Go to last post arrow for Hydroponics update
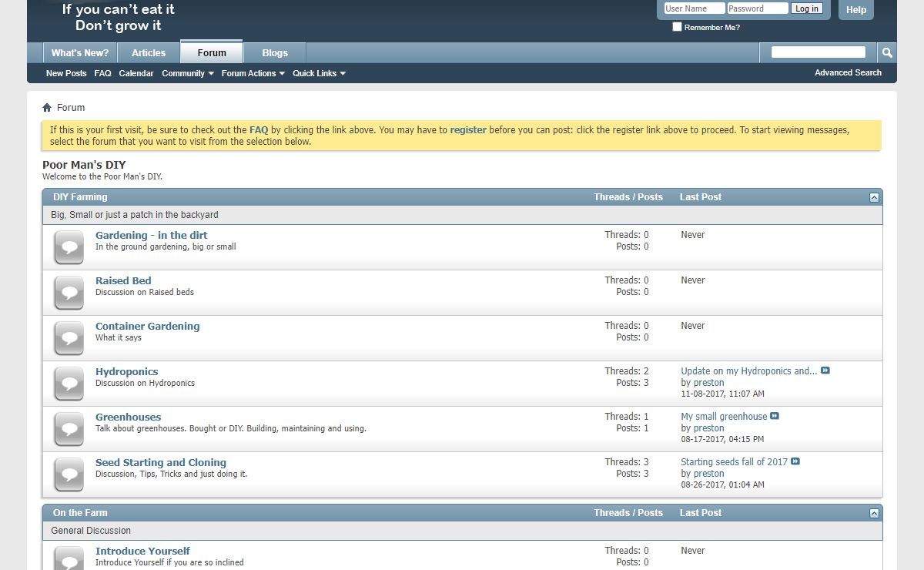 pyautogui.click(x=825, y=370)
